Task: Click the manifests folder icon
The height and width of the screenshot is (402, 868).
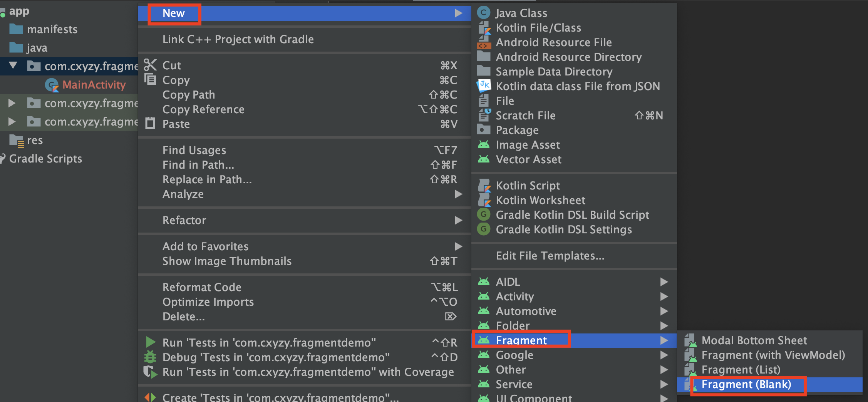Action: pos(16,29)
